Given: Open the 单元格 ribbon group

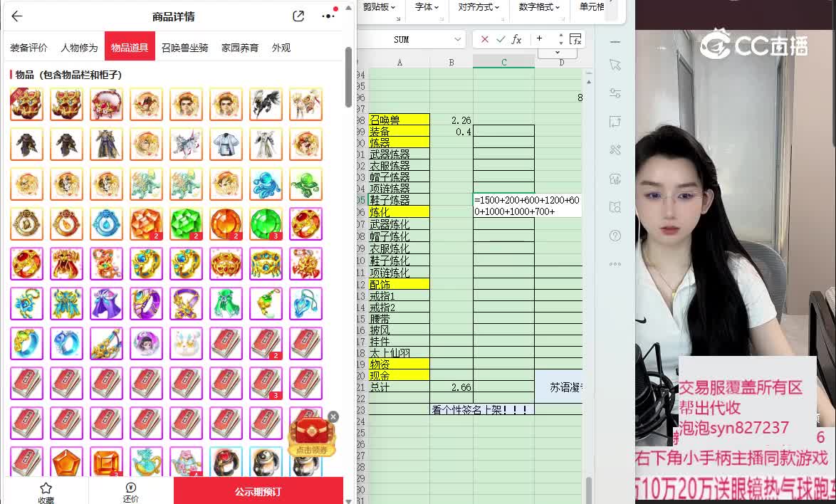Looking at the screenshot, I should point(592,7).
